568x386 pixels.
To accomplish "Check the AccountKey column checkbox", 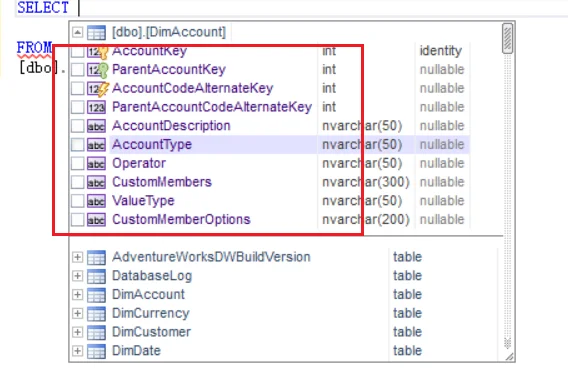I will 77,51.
